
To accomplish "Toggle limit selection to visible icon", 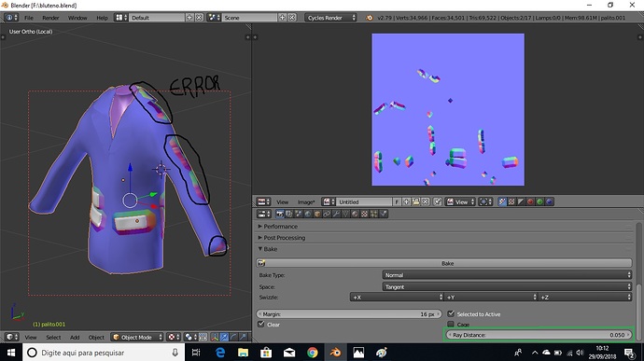I will (203, 337).
